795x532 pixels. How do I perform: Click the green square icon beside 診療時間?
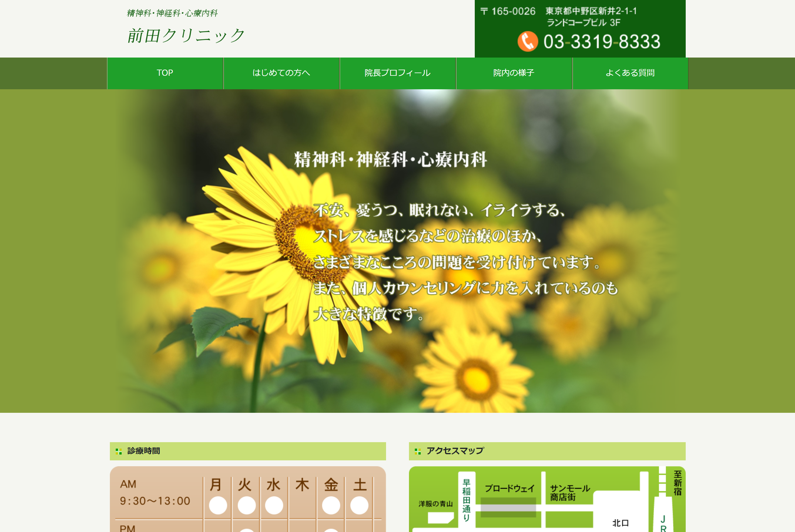pos(118,451)
